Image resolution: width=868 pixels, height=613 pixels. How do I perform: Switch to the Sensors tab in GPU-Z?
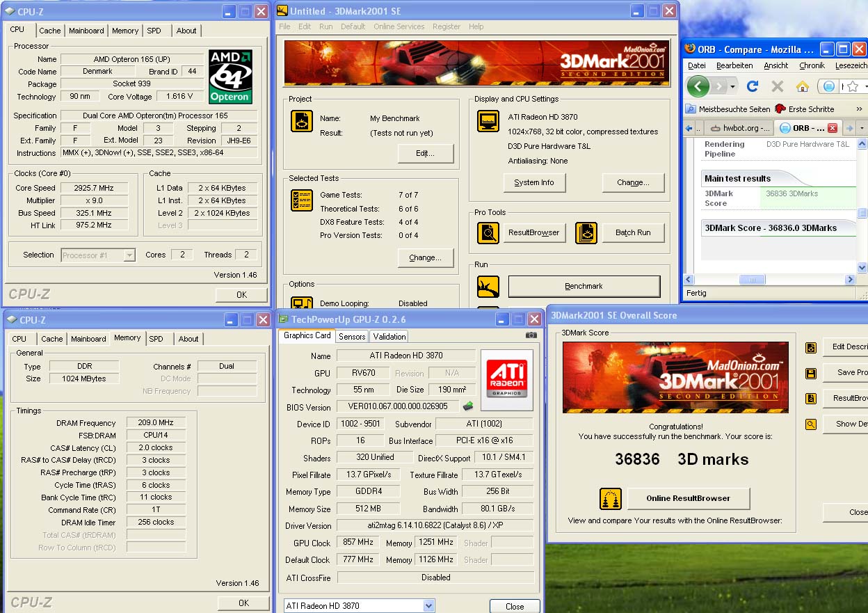[352, 336]
